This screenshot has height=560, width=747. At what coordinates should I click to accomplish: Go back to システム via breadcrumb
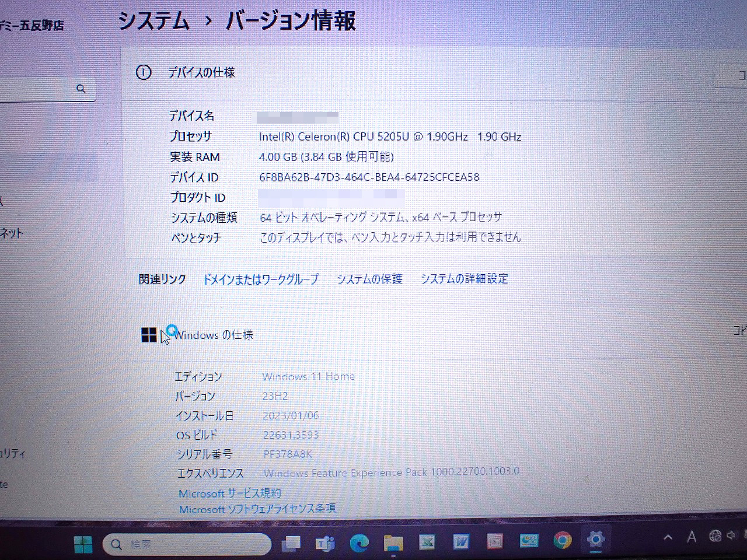pyautogui.click(x=154, y=20)
